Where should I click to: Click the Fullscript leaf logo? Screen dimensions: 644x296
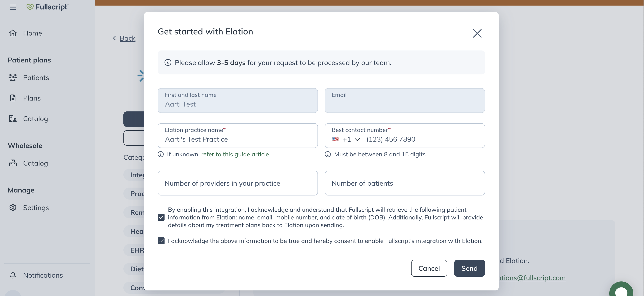(x=30, y=7)
